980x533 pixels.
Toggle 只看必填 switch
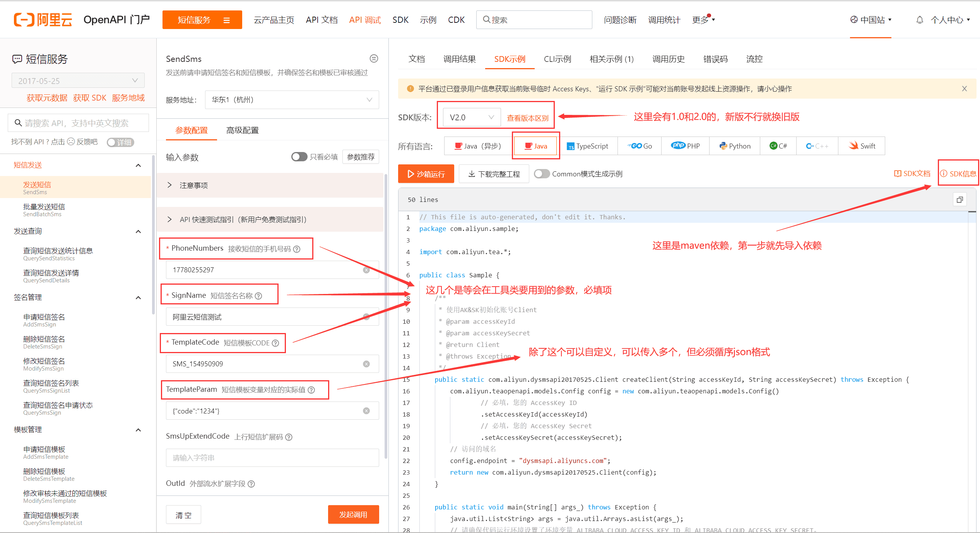point(299,157)
